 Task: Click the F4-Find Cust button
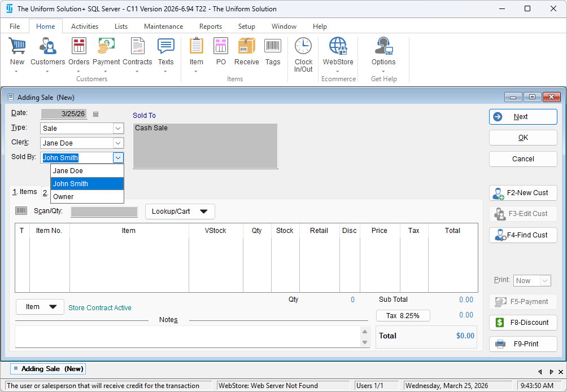coord(523,235)
